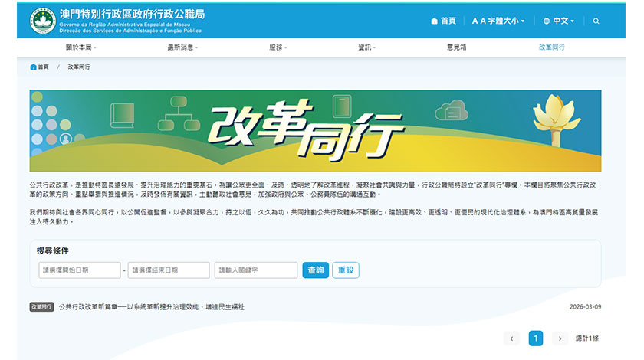644x360 pixels.
Task: Expand the 關於本局 menu
Action: click(80, 47)
